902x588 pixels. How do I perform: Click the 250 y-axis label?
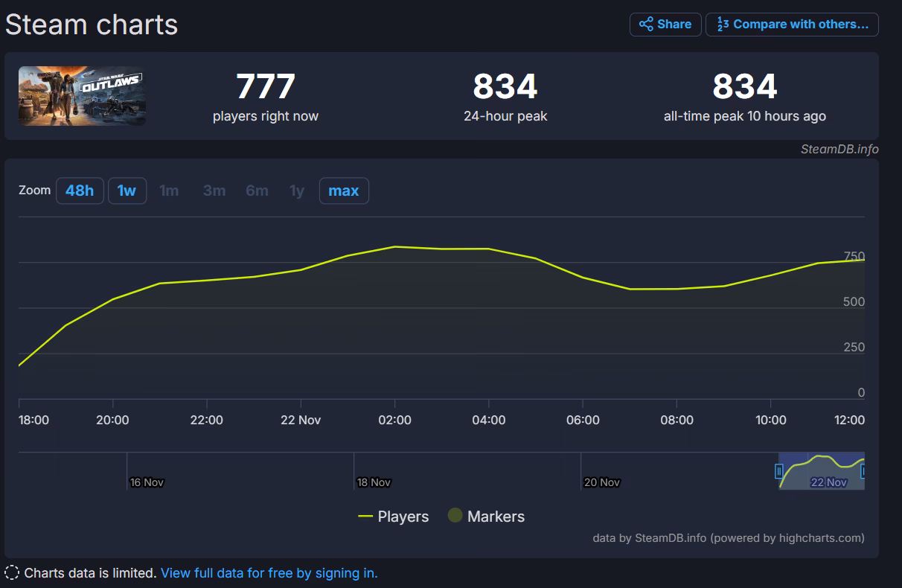(x=854, y=347)
